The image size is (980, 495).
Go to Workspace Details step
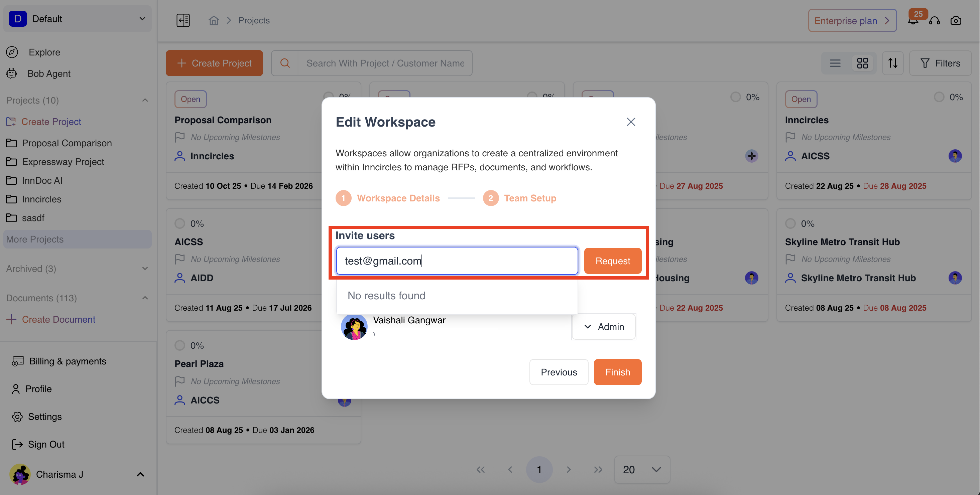397,198
